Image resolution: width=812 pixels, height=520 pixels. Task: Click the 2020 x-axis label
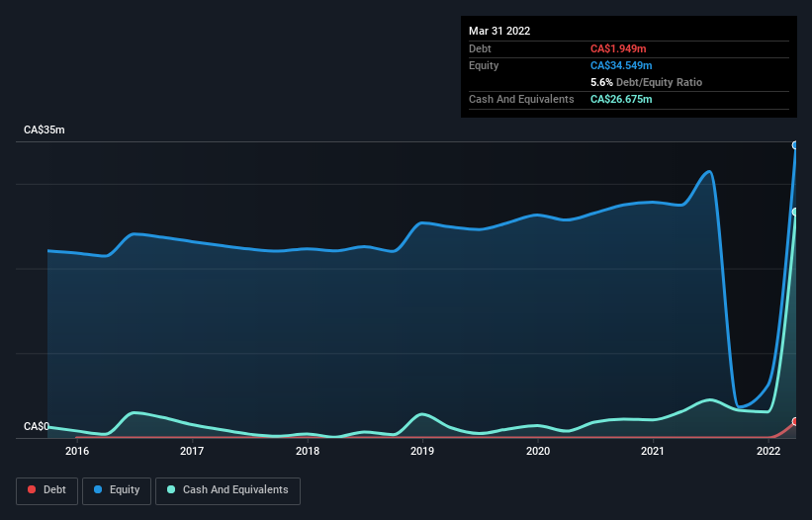(x=538, y=451)
